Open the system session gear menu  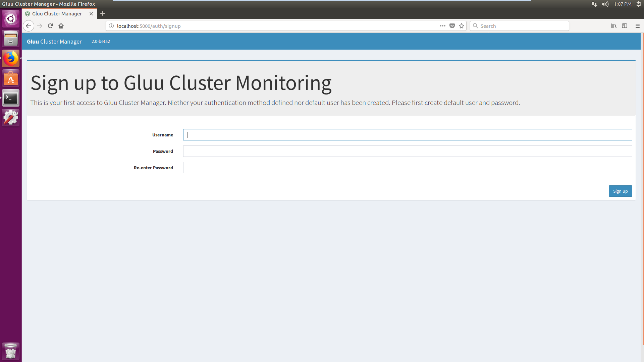[x=639, y=4]
